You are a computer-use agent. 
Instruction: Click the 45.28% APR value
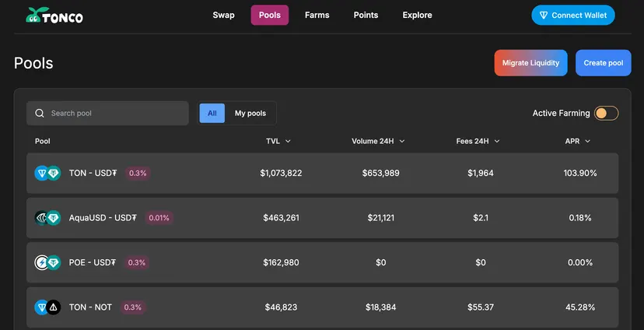(580, 307)
